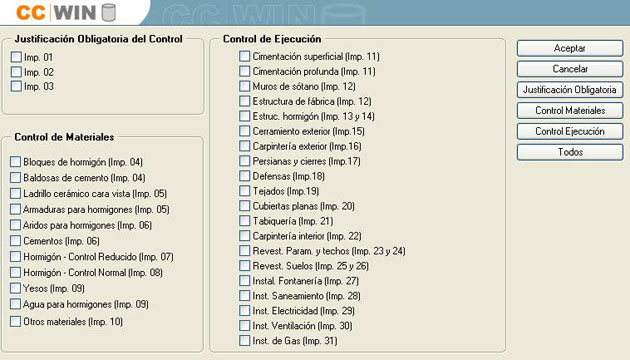Check Bloques de hormigón (Imp. 04)

click(x=15, y=162)
